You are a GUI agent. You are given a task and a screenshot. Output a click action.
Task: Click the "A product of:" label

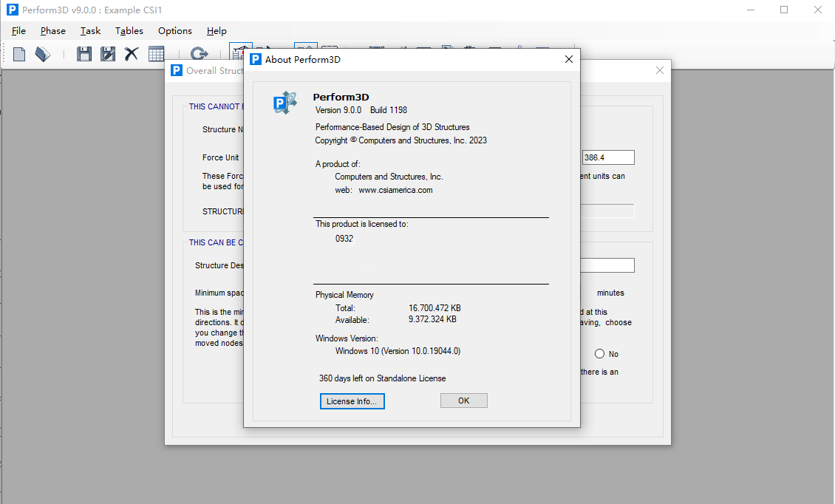click(x=338, y=164)
